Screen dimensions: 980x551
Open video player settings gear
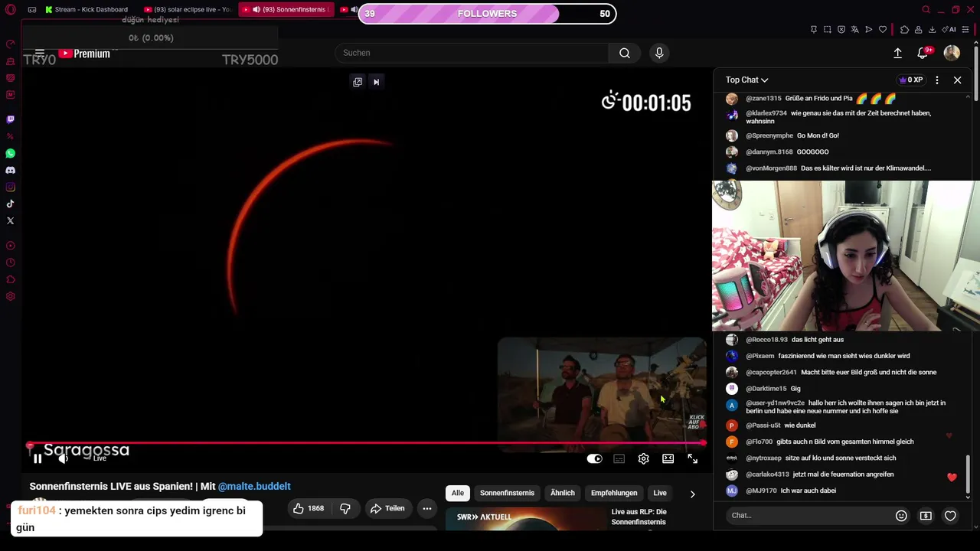click(643, 458)
